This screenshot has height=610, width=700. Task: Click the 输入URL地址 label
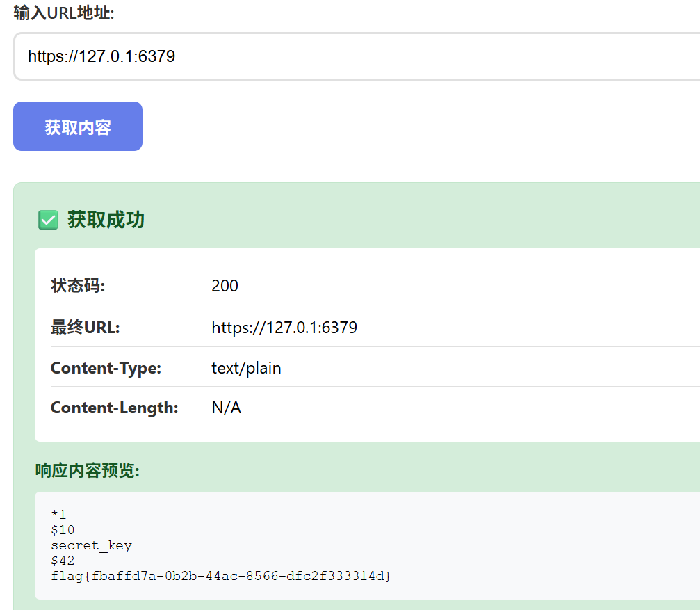click(63, 13)
